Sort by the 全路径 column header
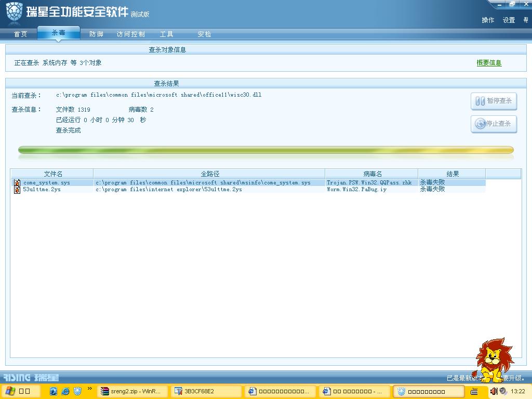532x399 pixels. (x=209, y=174)
